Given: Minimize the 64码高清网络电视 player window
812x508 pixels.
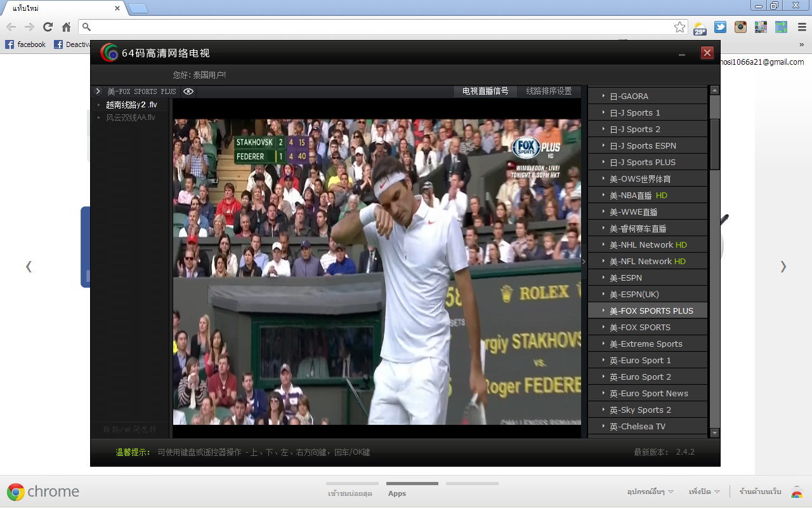Looking at the screenshot, I should pos(682,53).
